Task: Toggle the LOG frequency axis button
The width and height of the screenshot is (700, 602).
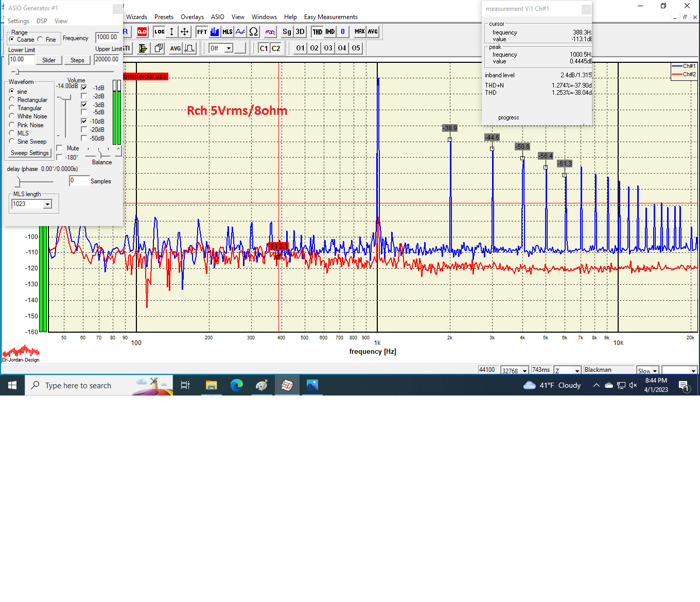Action: click(x=160, y=32)
